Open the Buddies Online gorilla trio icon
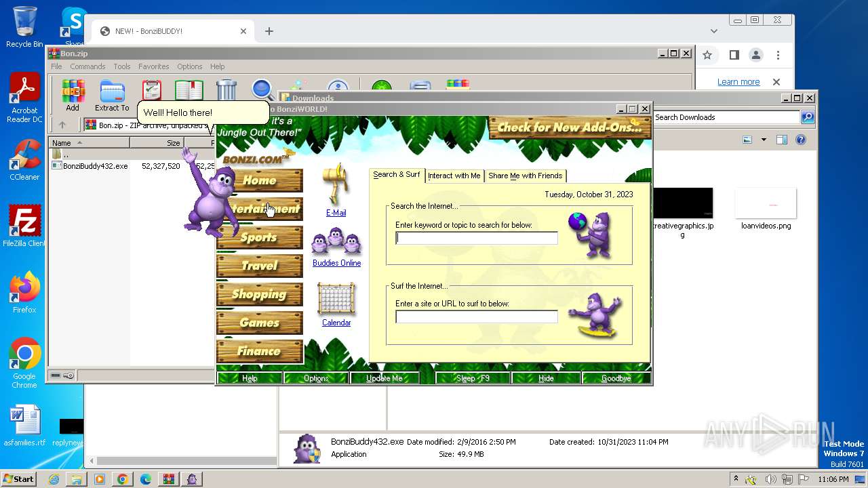Screen dimensions: 868x488 click(336, 241)
